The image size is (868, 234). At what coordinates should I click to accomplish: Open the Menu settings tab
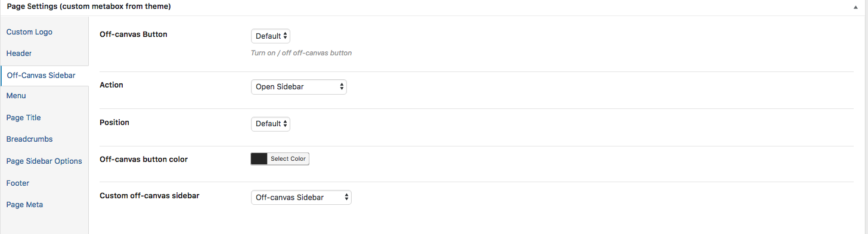tap(16, 95)
